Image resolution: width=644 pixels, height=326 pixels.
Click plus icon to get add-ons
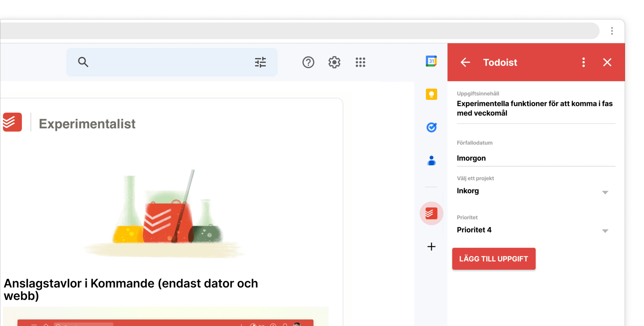tap(431, 247)
